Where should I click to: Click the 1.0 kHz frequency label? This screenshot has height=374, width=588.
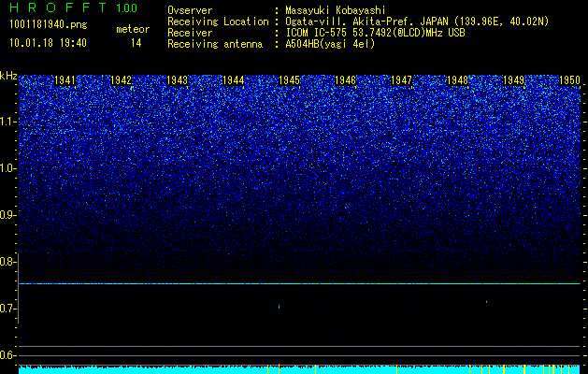[7, 168]
